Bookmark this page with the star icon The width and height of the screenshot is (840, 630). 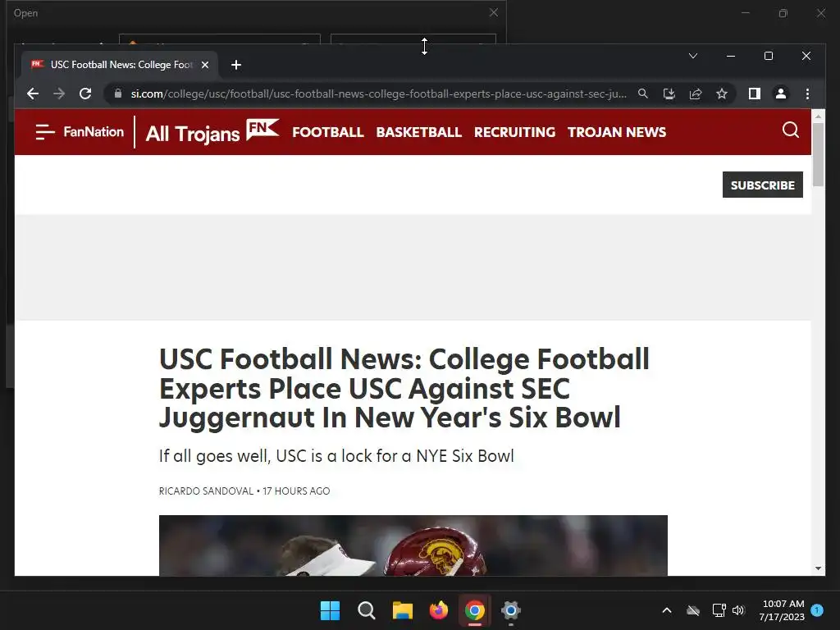(x=722, y=94)
